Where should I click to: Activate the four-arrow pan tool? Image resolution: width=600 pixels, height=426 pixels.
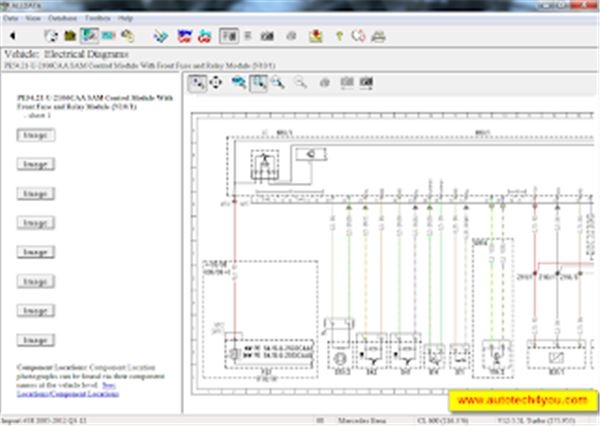(x=216, y=84)
